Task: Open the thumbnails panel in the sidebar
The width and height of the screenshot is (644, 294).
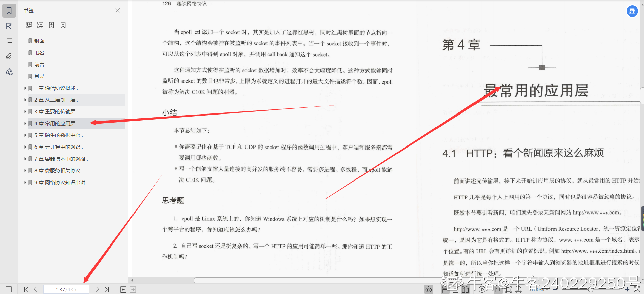Action: coord(9,26)
